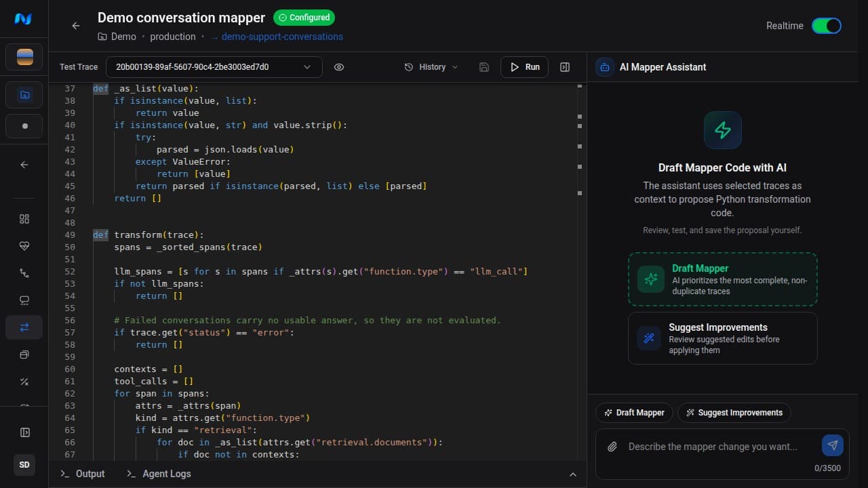Expand the History dropdown
The image size is (868, 488).
431,67
